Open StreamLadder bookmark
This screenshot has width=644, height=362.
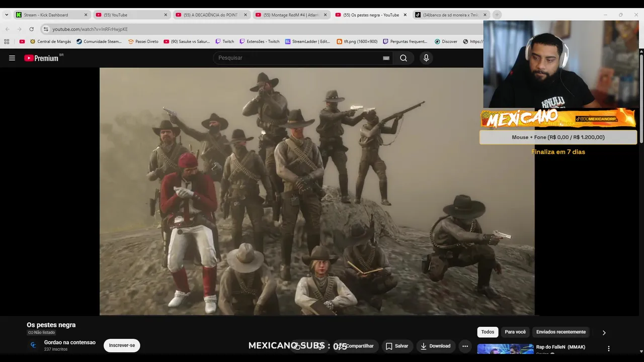click(x=307, y=42)
